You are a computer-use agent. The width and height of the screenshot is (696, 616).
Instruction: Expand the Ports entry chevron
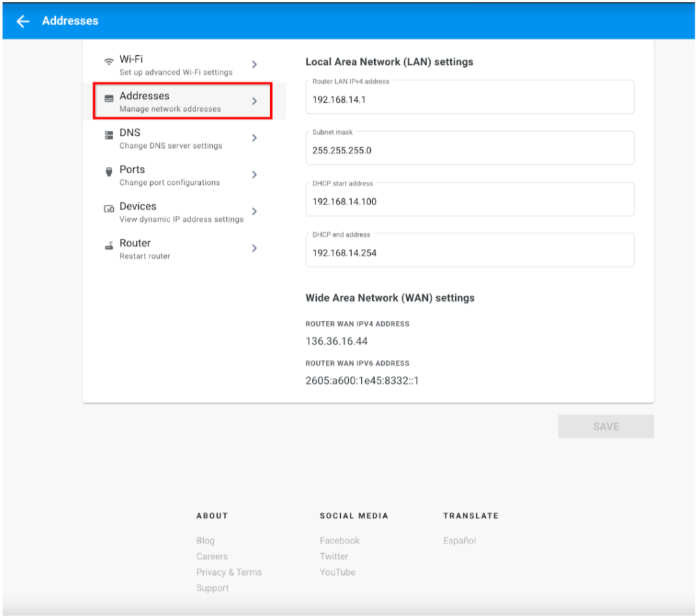coord(254,174)
